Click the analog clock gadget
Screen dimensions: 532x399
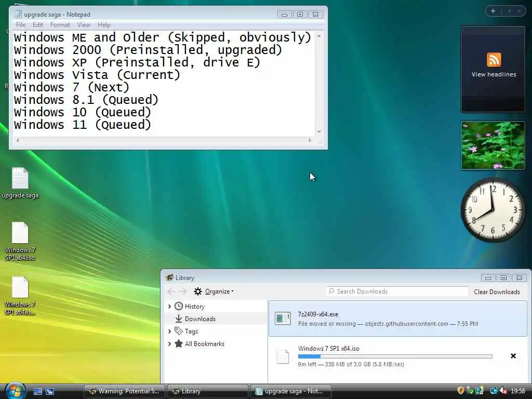tap(493, 210)
